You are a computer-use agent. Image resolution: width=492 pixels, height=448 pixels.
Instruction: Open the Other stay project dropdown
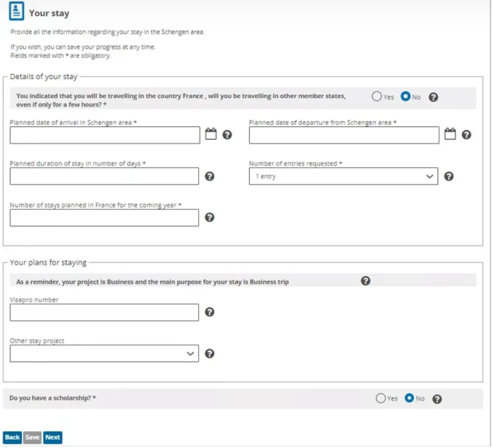(x=104, y=353)
